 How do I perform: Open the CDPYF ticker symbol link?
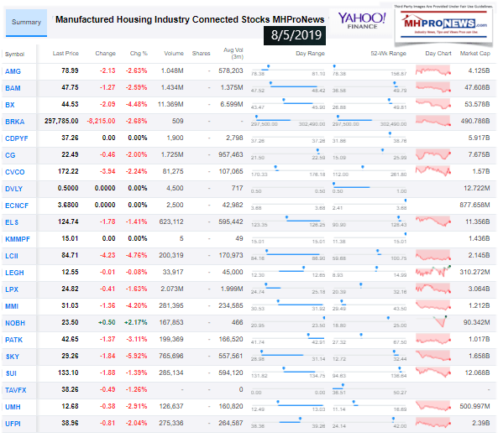[x=17, y=138]
